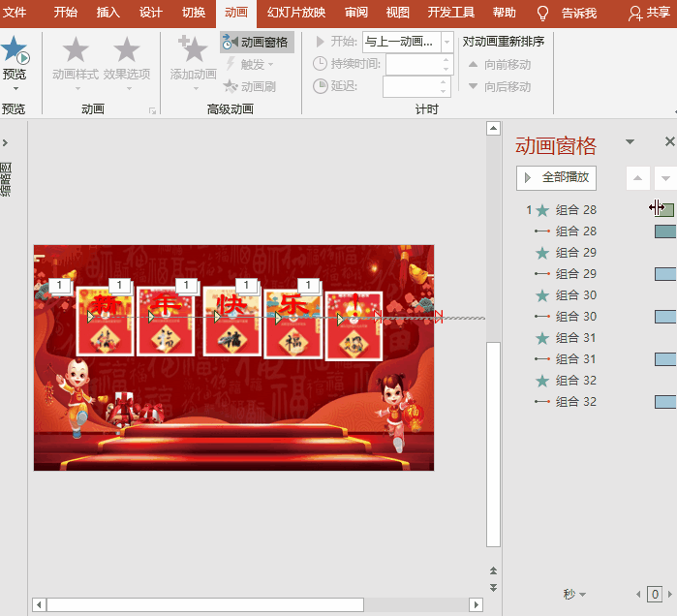Select the 组合 29 motion path entry

click(566, 274)
